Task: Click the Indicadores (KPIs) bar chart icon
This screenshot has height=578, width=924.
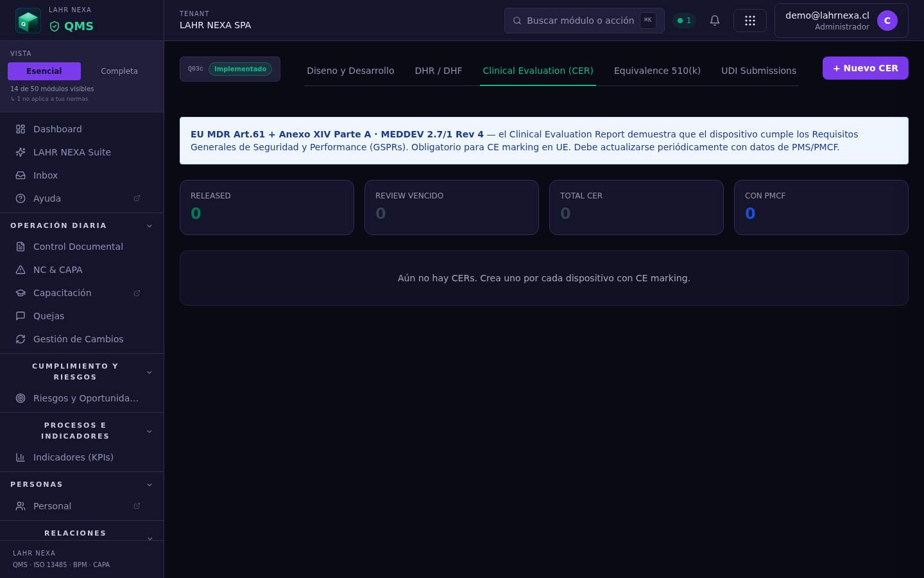Action: [21, 457]
